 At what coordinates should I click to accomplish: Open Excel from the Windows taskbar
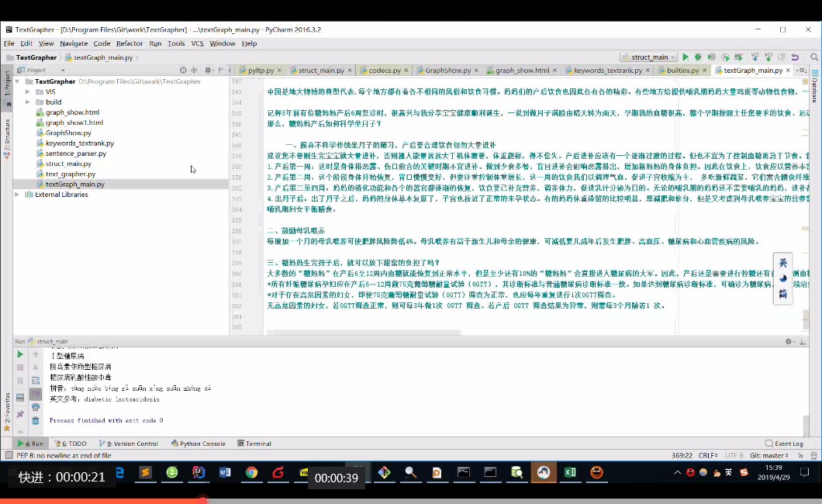(x=570, y=472)
